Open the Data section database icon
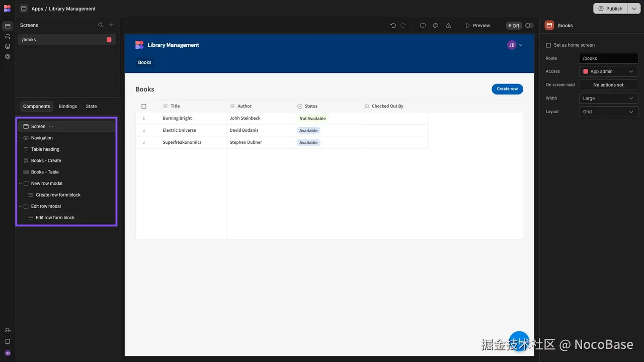 [x=8, y=46]
